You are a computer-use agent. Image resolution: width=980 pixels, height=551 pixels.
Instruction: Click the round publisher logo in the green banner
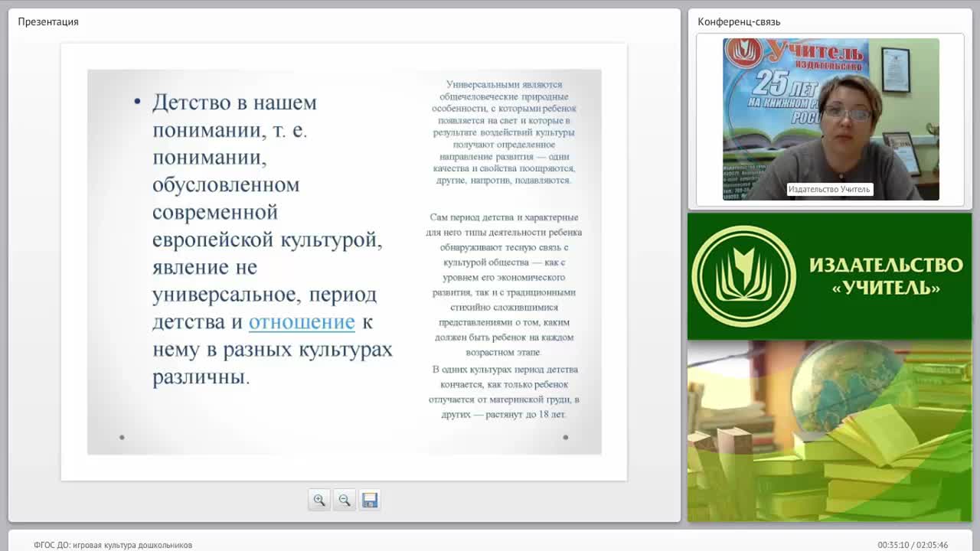[743, 276]
